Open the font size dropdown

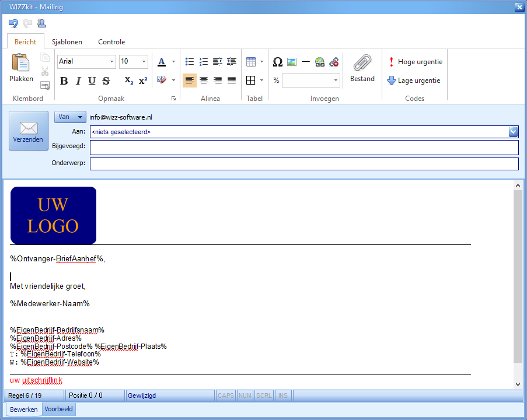pyautogui.click(x=142, y=61)
